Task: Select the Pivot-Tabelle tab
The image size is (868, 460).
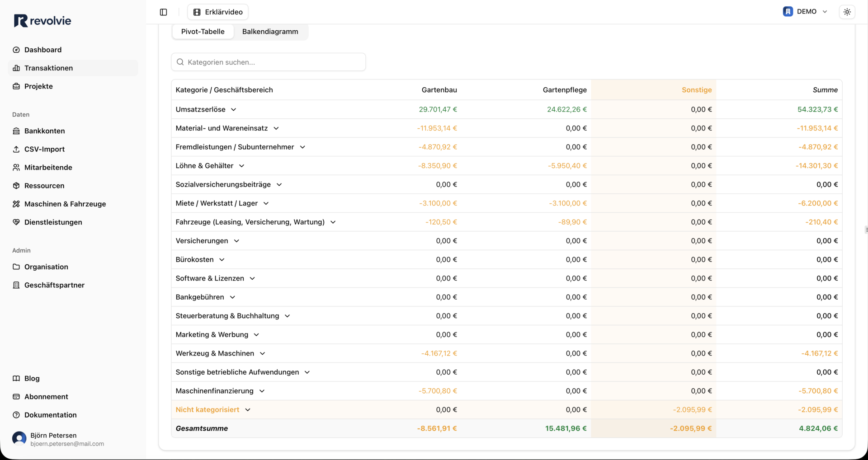Action: [203, 32]
